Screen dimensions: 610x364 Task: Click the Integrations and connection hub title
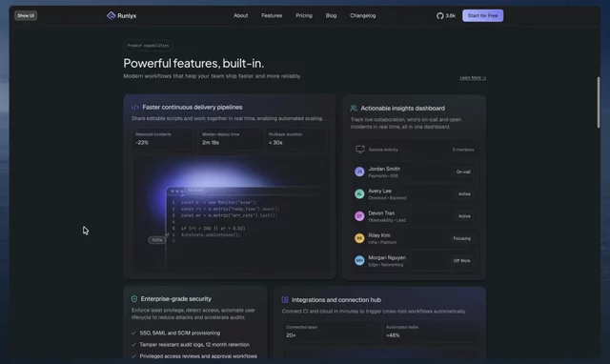coord(336,300)
